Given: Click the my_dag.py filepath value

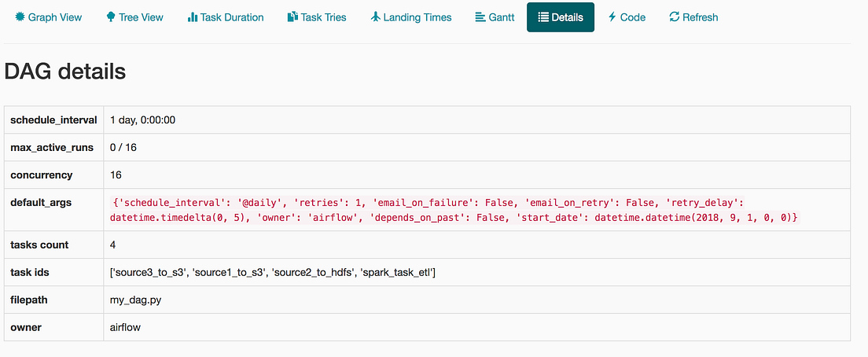Looking at the screenshot, I should tap(135, 300).
